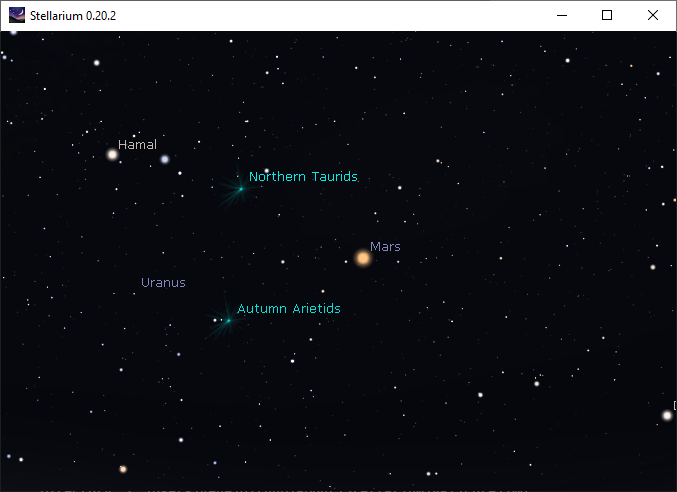Maximize the Stellarium window
Viewport: 677px width, 492px height.
(607, 15)
